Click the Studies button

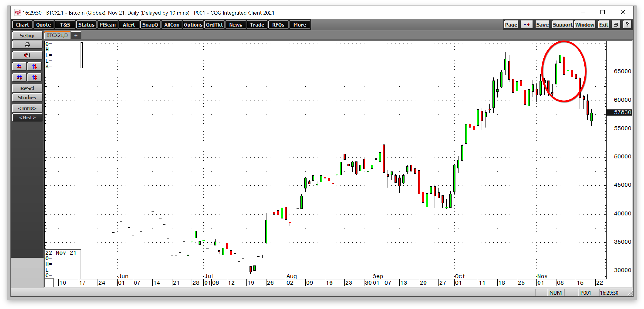(27, 97)
